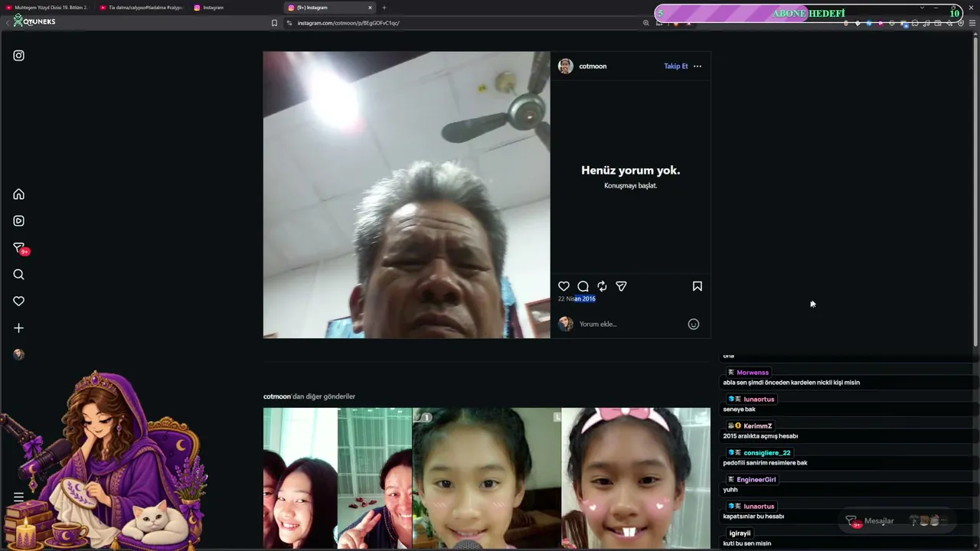Click the page vertical scrollbar

[x=975, y=191]
